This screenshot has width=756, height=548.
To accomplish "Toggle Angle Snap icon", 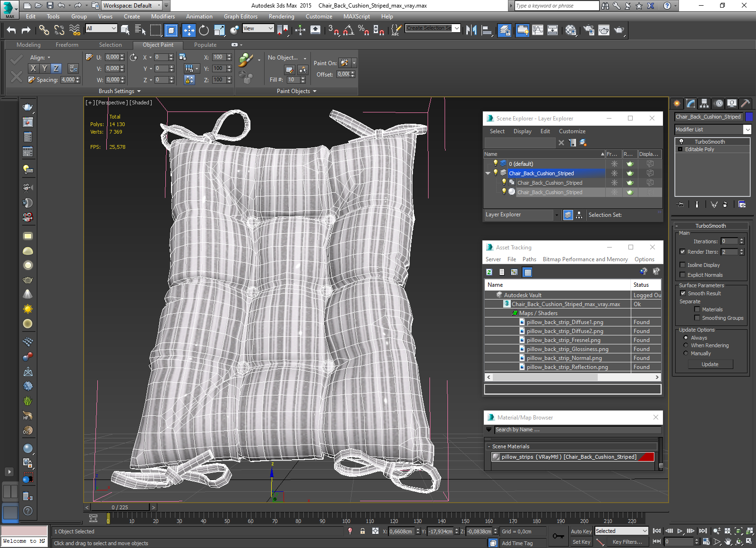I will point(348,30).
